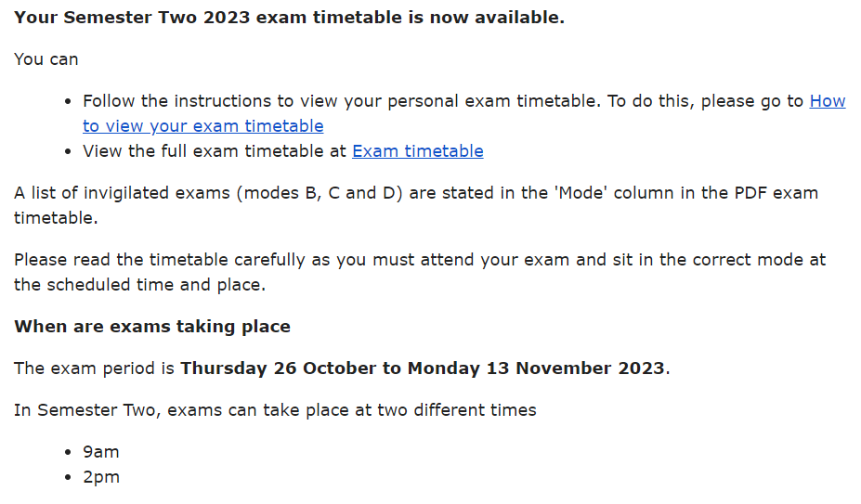This screenshot has width=861, height=504.
Task: Open the 'Exam timetable' link
Action: click(x=418, y=151)
